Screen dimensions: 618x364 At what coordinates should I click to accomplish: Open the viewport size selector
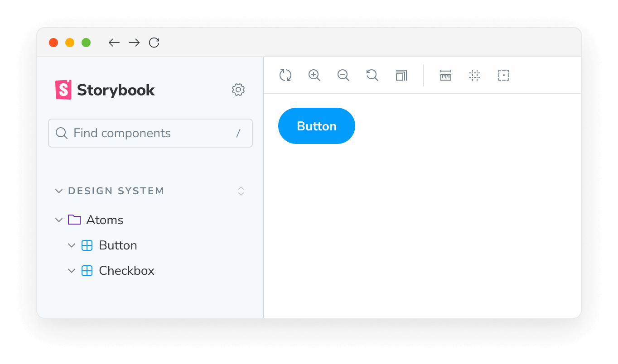401,75
